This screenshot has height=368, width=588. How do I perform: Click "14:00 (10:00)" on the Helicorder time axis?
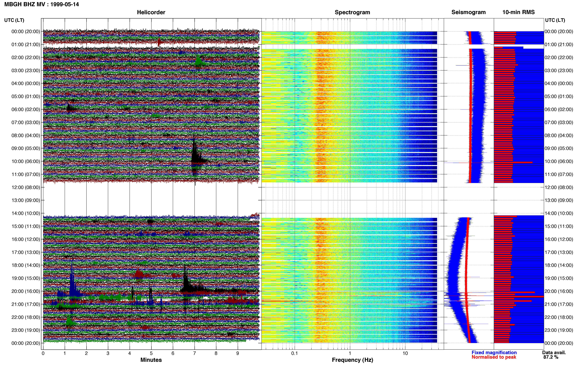(x=26, y=213)
